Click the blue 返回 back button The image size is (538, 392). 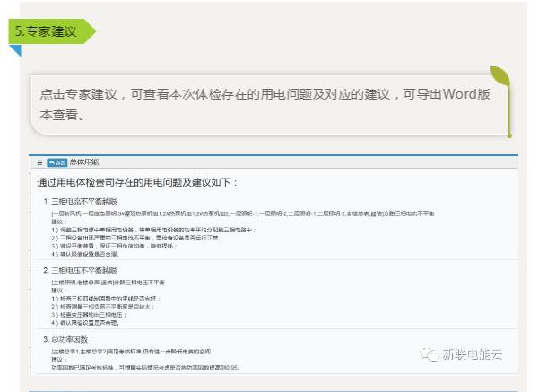click(56, 162)
